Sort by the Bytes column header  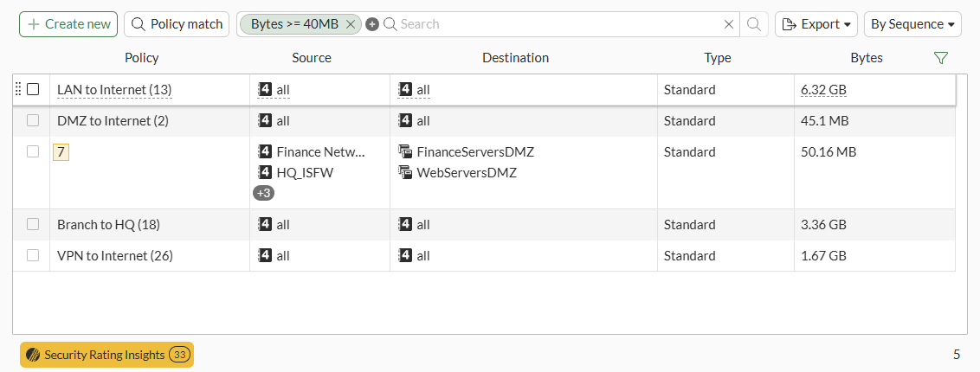tap(867, 58)
